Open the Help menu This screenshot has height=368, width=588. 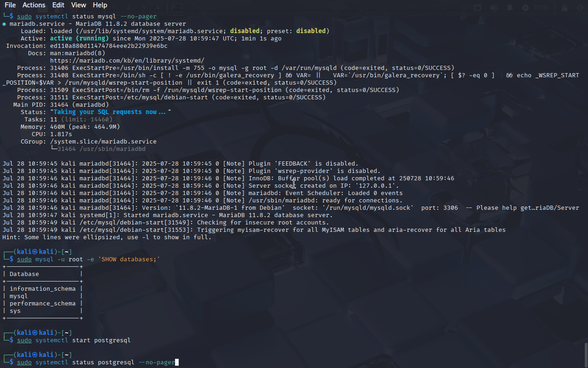(100, 5)
